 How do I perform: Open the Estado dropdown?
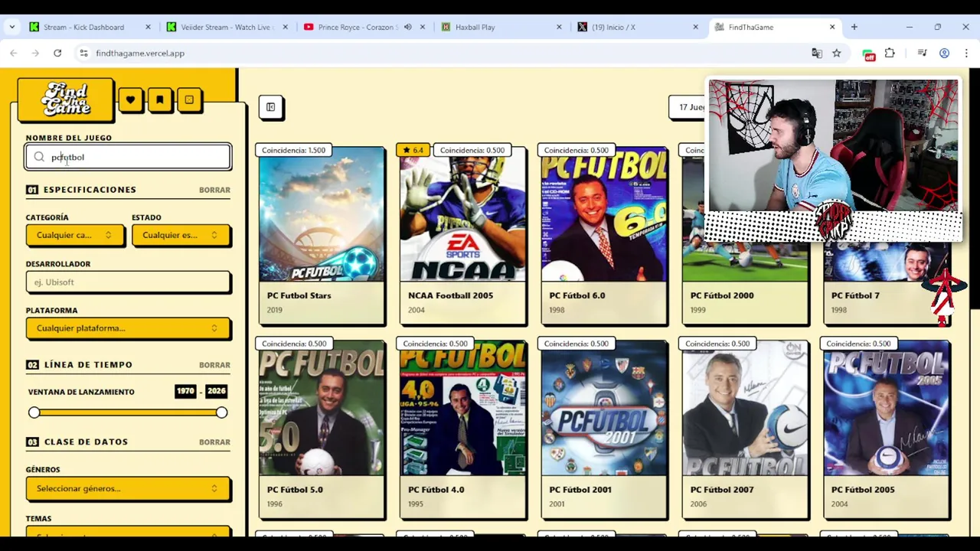180,235
